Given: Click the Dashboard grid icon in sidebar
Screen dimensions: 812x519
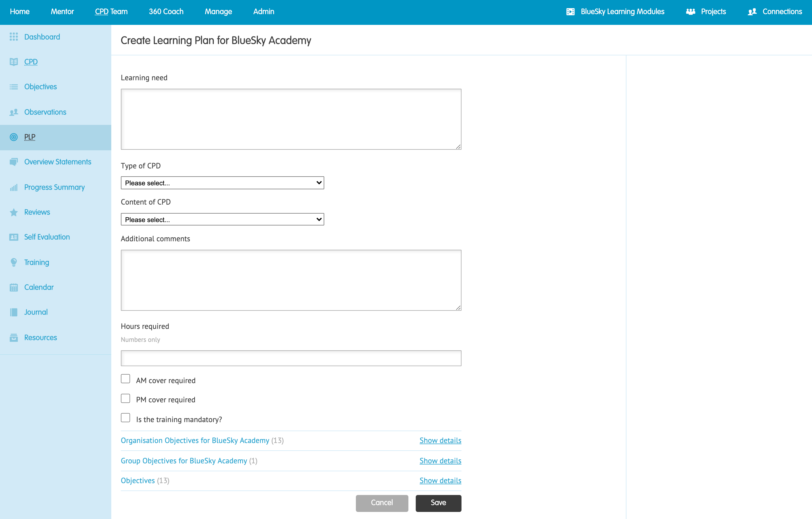Looking at the screenshot, I should coord(14,37).
